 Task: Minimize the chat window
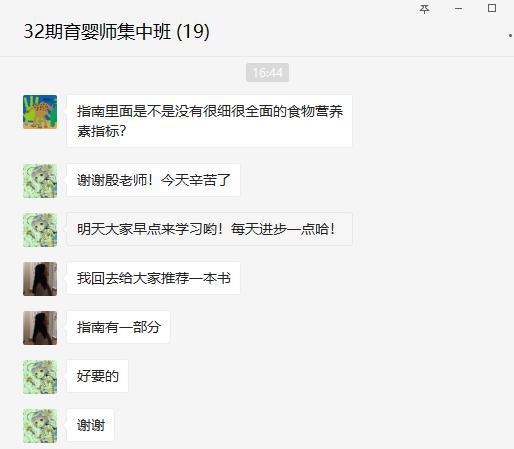click(459, 9)
